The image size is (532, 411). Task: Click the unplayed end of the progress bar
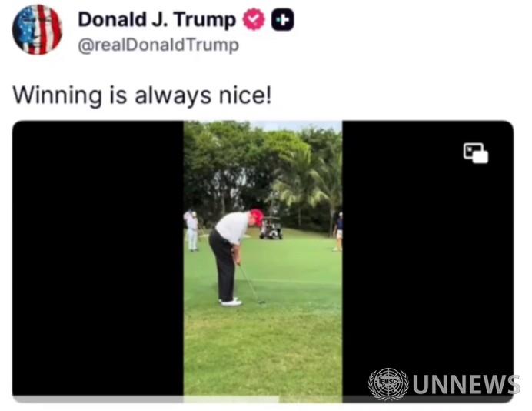pyautogui.click(x=395, y=399)
